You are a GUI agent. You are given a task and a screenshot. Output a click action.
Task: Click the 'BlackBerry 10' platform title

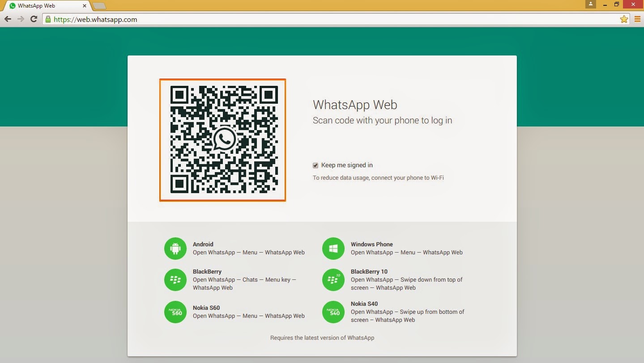[369, 271]
